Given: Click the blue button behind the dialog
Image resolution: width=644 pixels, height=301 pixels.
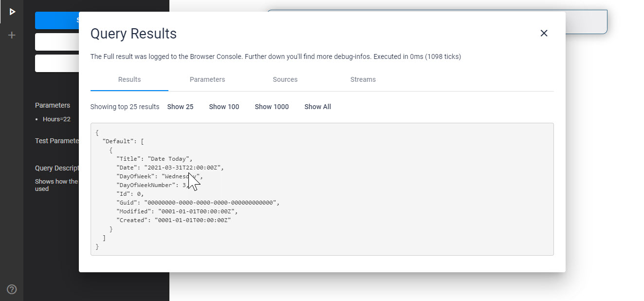Looking at the screenshot, I should click(x=57, y=20).
